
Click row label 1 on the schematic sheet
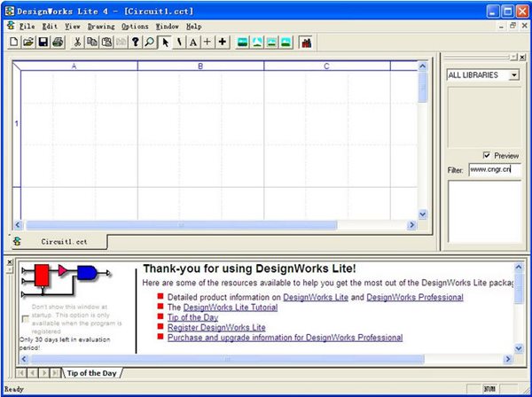coord(17,124)
